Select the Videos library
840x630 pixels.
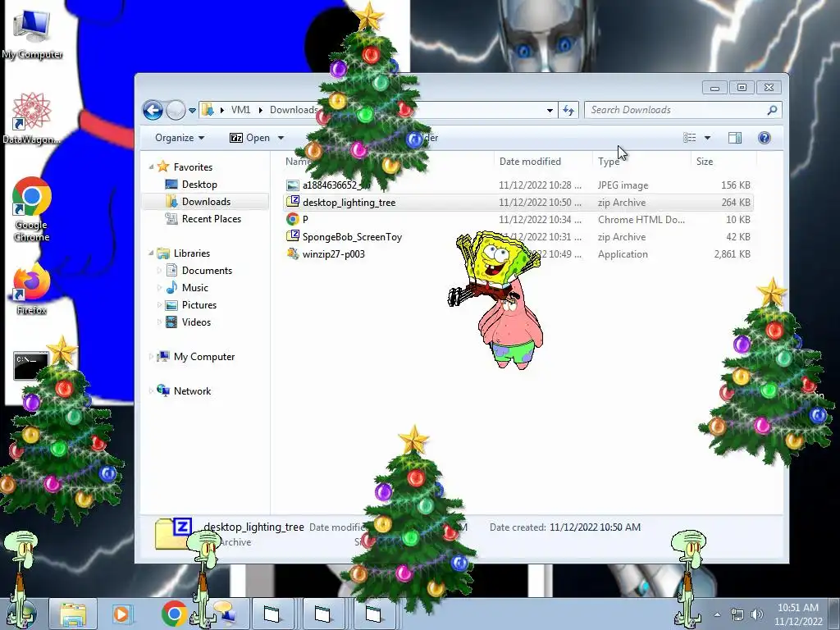point(196,322)
